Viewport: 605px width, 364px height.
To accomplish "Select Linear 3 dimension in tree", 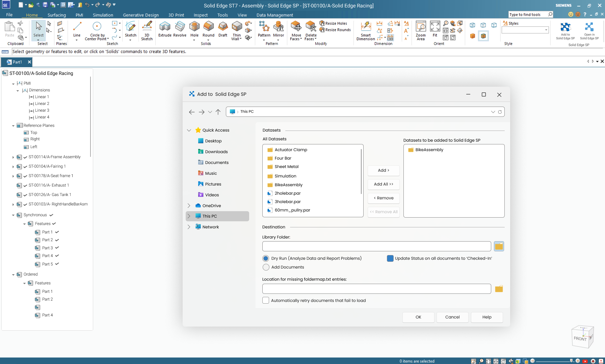I will coord(39,110).
